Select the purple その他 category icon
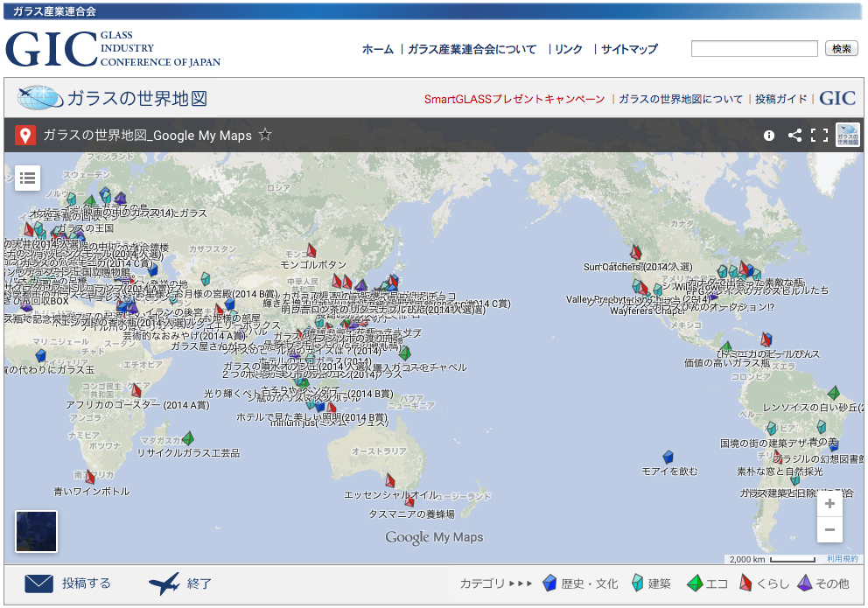Screen dimensions: 868x608 804,584
